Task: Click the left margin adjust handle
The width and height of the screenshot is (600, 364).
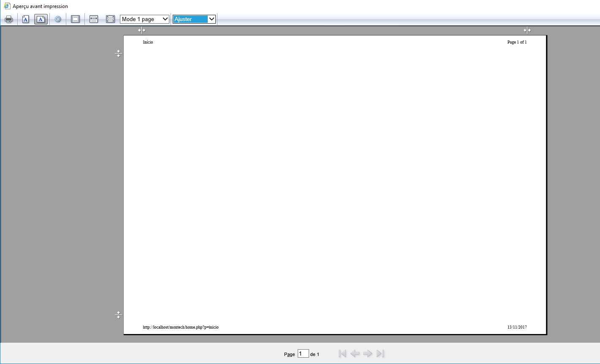Action: 142,30
